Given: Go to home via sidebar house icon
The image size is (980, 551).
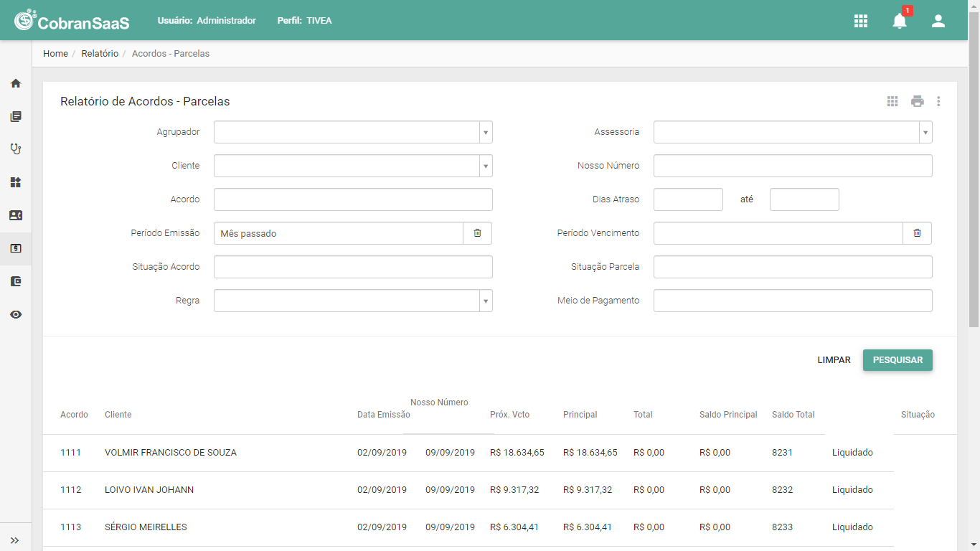Looking at the screenshot, I should (x=16, y=83).
